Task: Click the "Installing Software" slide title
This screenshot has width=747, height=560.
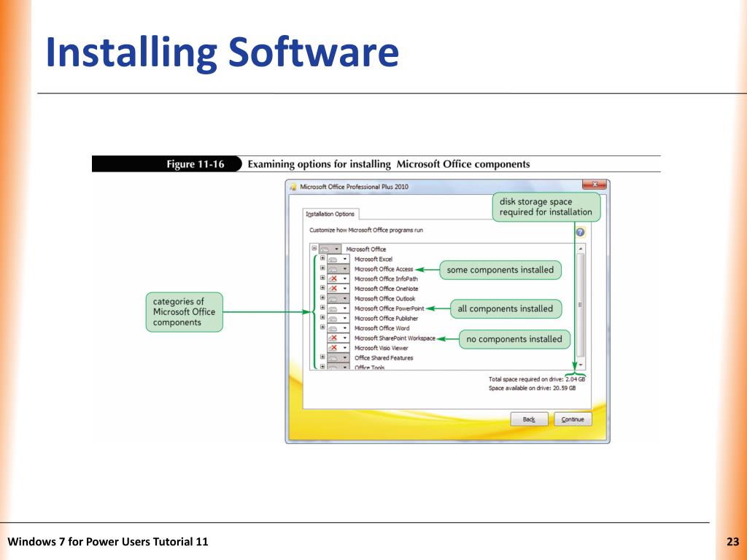Action: [222, 52]
